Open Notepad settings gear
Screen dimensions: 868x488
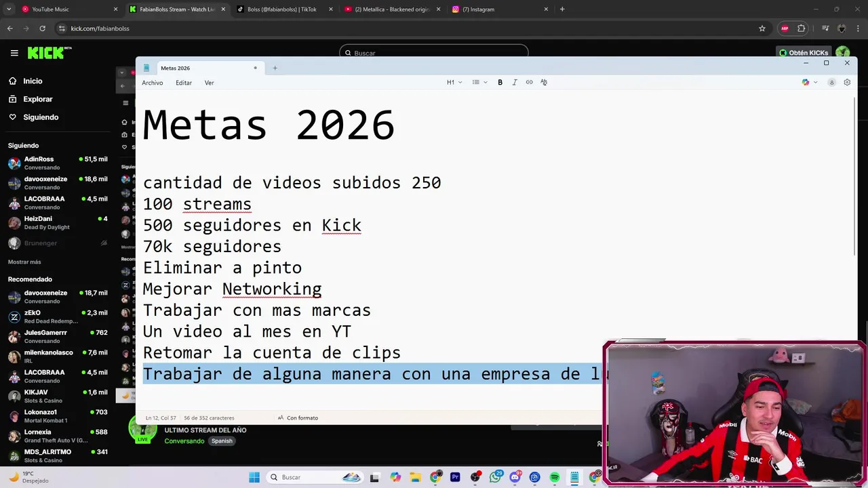point(847,82)
